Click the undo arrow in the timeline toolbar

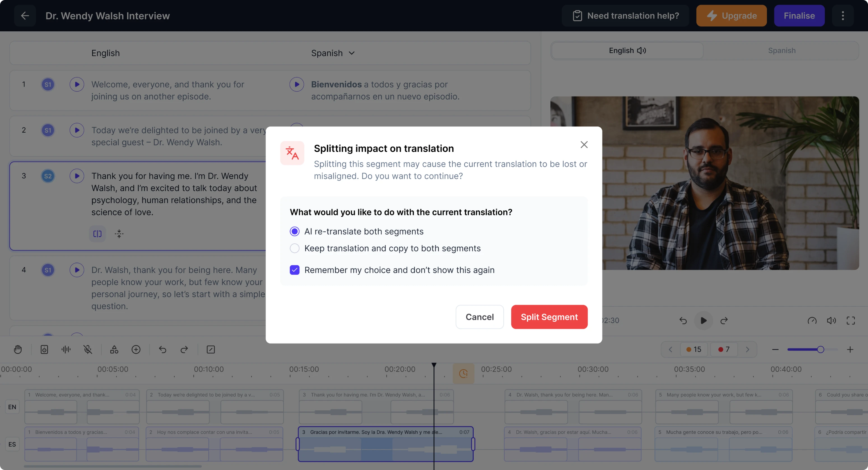(x=163, y=349)
